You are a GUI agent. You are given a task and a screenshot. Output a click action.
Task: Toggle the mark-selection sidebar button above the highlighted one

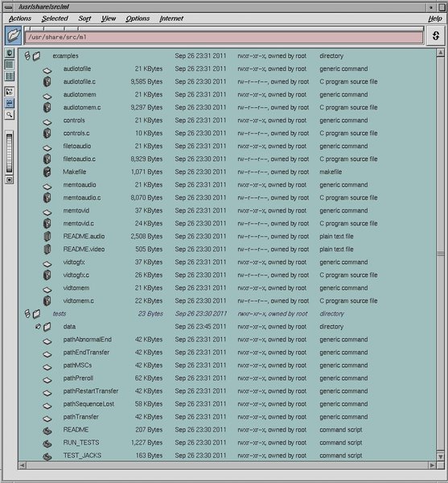(x=10, y=92)
